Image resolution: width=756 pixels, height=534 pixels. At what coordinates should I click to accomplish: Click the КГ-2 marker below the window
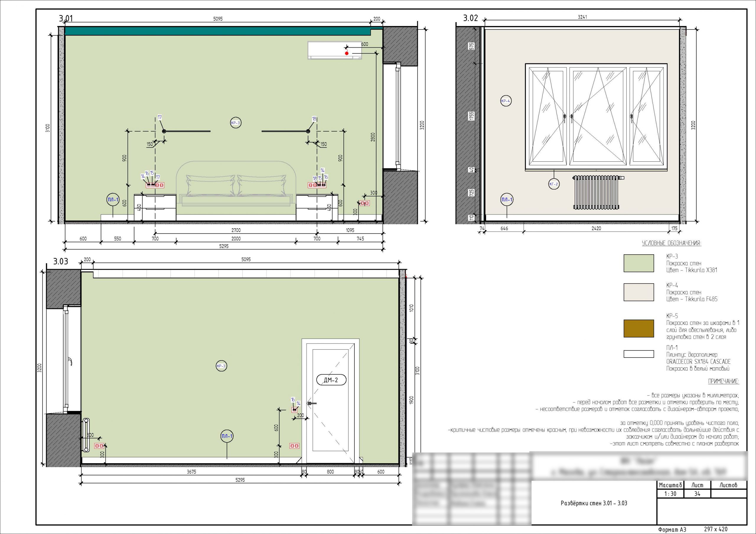tap(554, 184)
